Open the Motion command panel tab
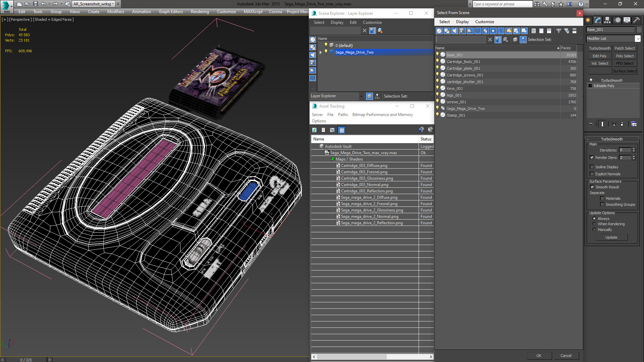 click(x=618, y=20)
